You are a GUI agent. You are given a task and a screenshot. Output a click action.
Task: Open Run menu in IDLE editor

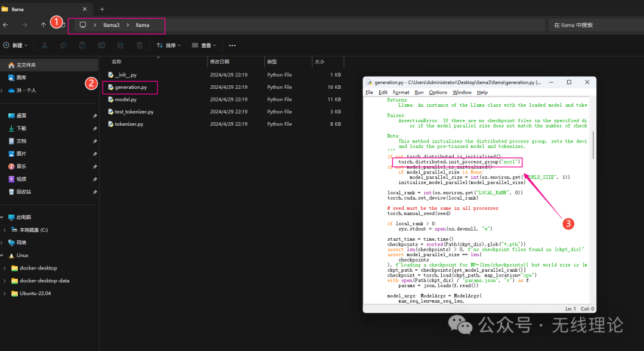coord(419,92)
